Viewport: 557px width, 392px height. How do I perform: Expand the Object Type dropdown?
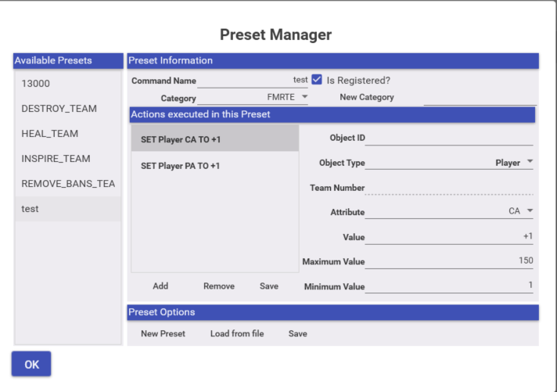tap(450, 163)
